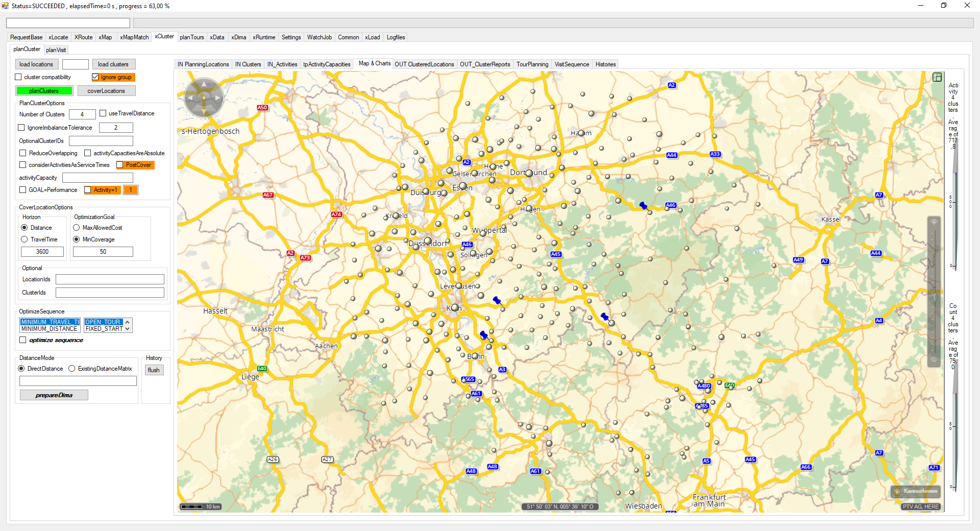Click the map zoom slider handle

(x=935, y=298)
